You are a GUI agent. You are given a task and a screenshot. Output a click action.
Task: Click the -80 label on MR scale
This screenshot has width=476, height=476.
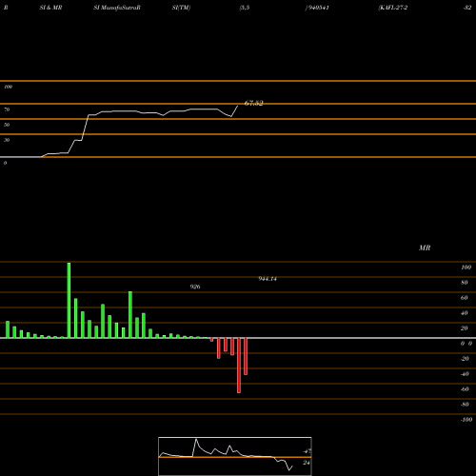click(465, 405)
